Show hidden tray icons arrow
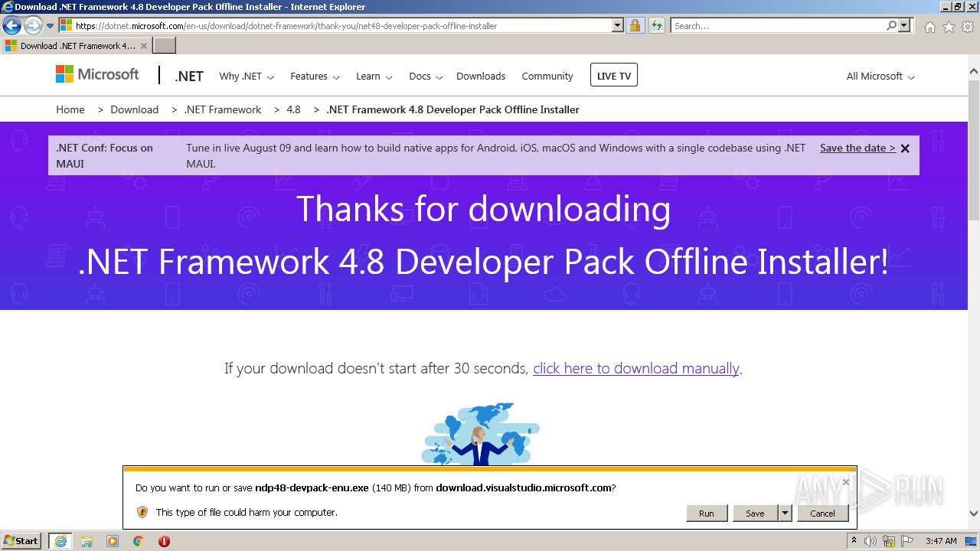980x551 pixels. pos(854,541)
